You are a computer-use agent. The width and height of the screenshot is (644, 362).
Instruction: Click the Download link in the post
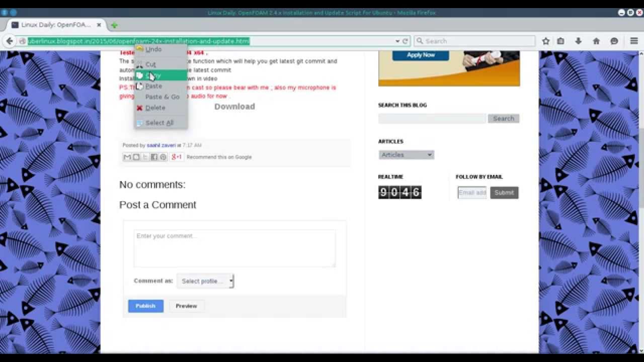tap(234, 107)
